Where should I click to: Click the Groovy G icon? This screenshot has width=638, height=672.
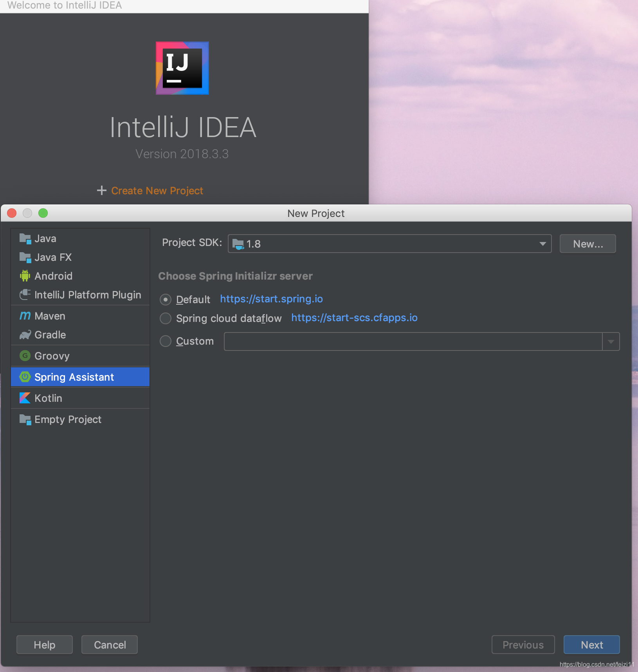25,356
